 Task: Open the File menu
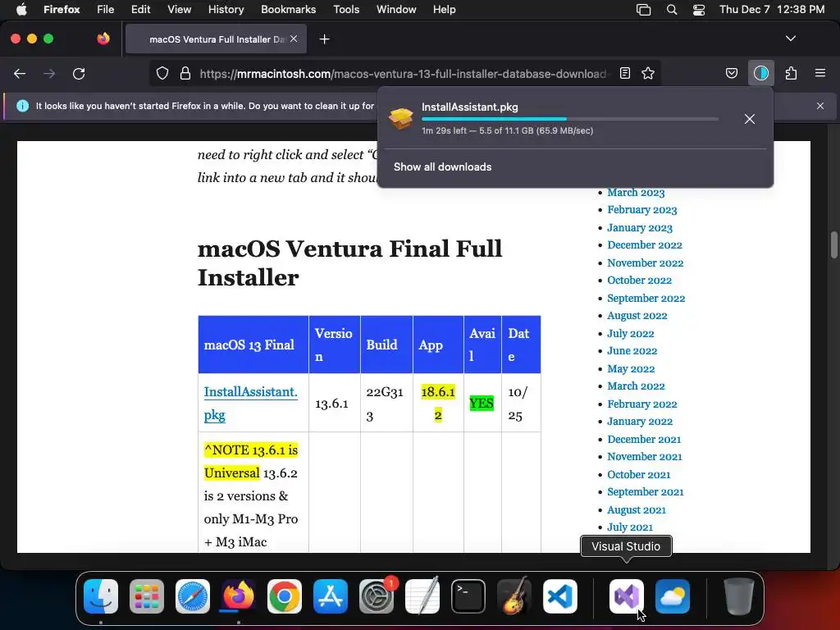(x=106, y=9)
